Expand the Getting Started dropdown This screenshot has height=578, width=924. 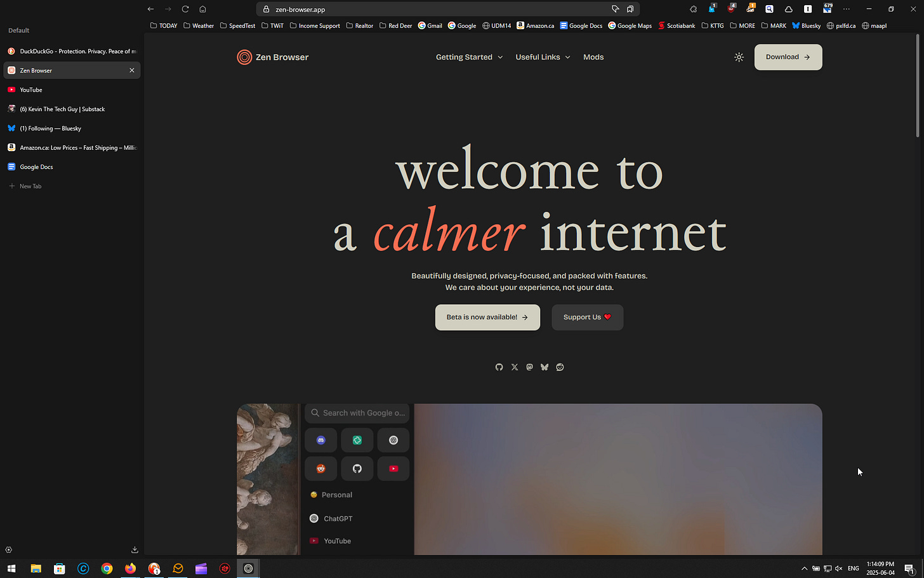tap(469, 57)
